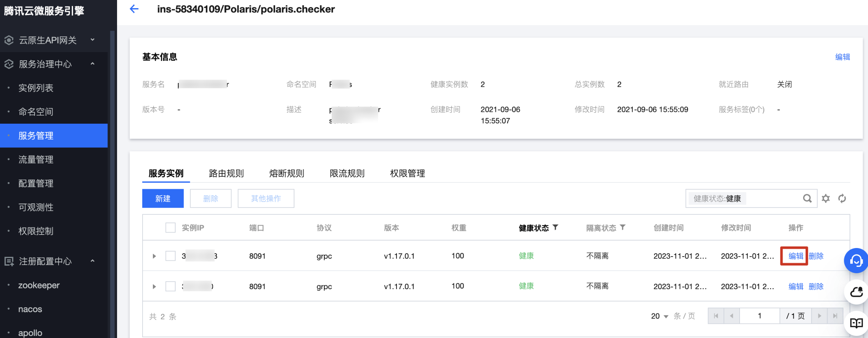This screenshot has height=338, width=868.
Task: Click the 删除 toolbar button
Action: [x=211, y=198]
